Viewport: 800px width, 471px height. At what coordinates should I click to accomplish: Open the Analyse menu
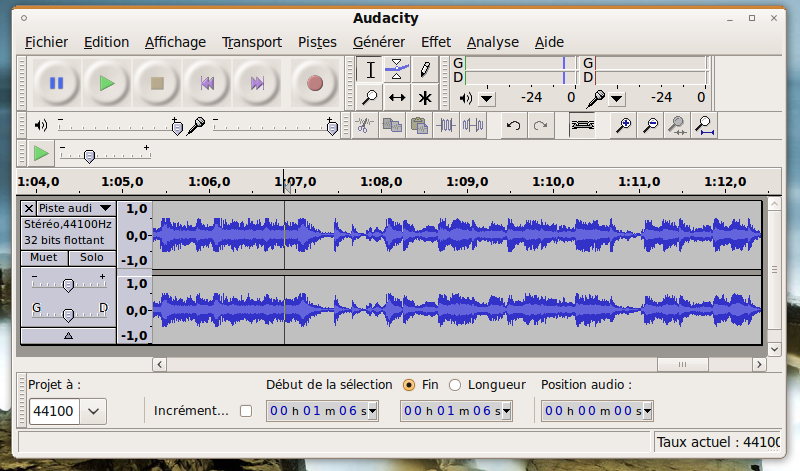[493, 42]
